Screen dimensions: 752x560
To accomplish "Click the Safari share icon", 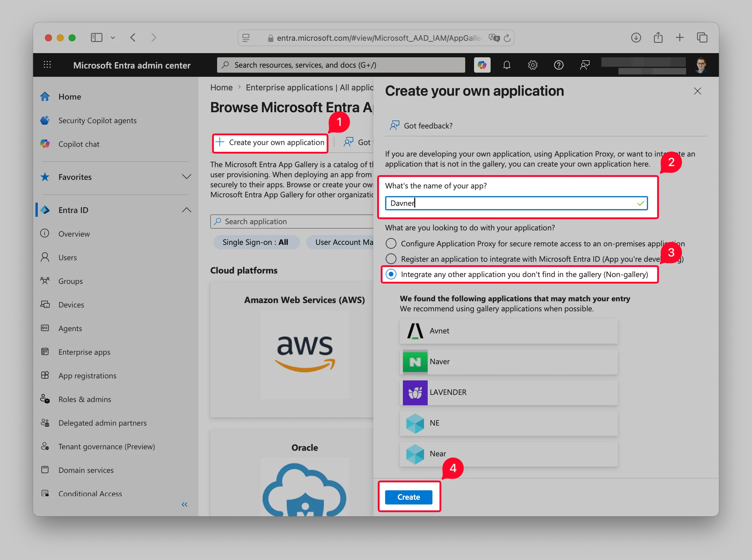I will [x=658, y=37].
